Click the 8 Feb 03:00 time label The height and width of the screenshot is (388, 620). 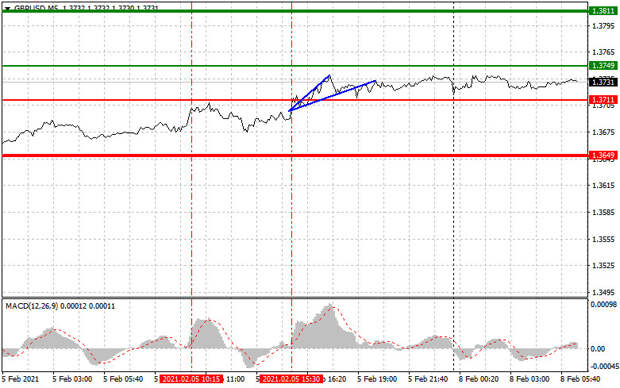click(x=529, y=379)
